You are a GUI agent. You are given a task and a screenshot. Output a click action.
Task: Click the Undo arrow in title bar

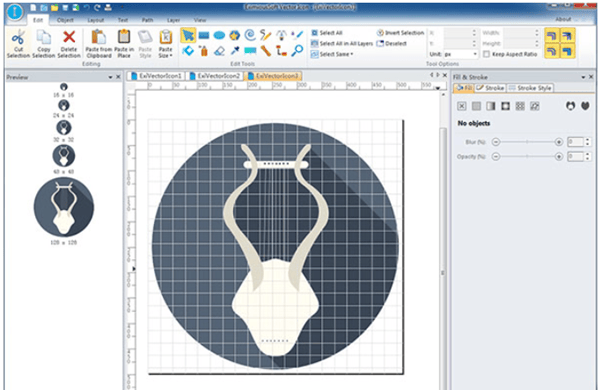(87, 8)
